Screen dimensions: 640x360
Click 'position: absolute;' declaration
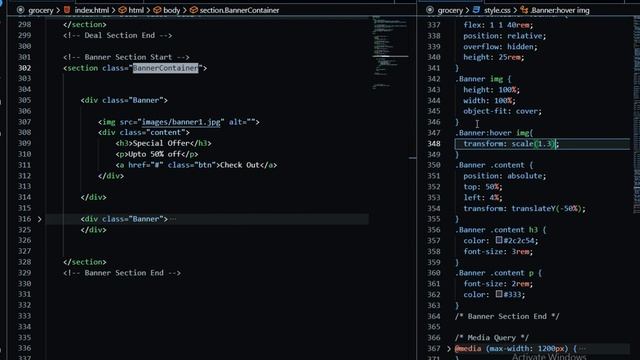click(504, 176)
